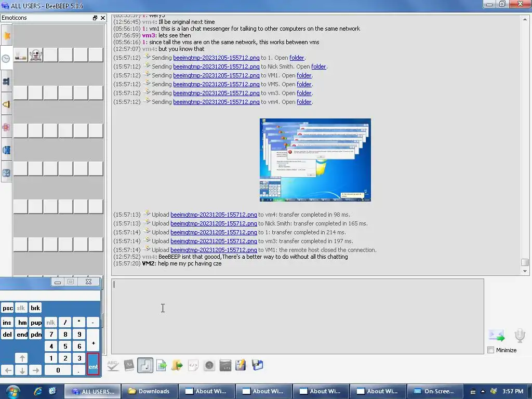Click the send message envelope icon
Image resolution: width=532 pixels, height=399 pixels.
497,336
